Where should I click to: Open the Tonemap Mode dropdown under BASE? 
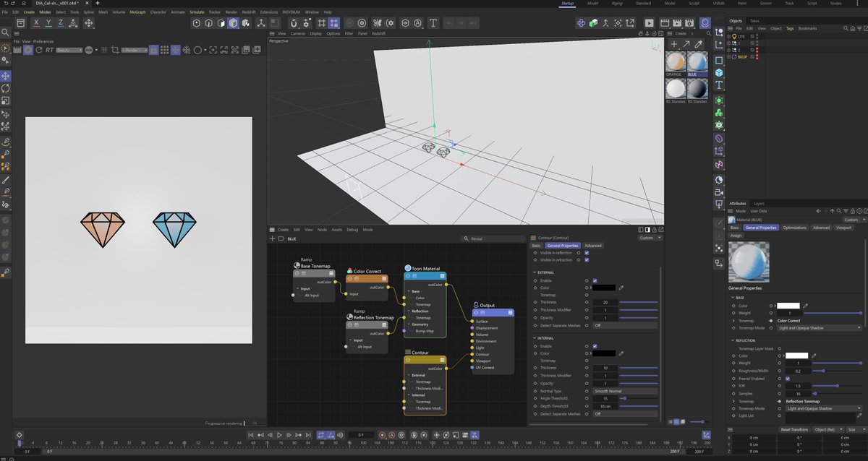[x=818, y=328]
